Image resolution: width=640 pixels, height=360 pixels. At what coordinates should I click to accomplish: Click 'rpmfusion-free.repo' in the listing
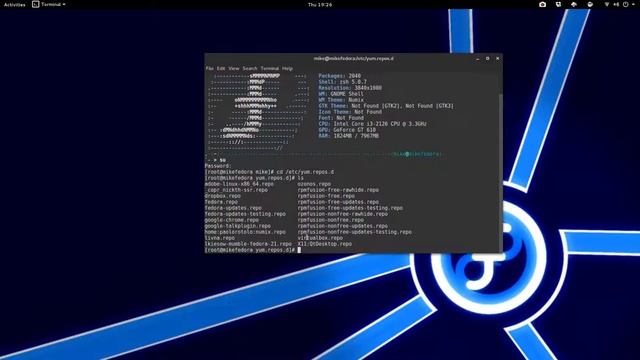tap(326, 196)
